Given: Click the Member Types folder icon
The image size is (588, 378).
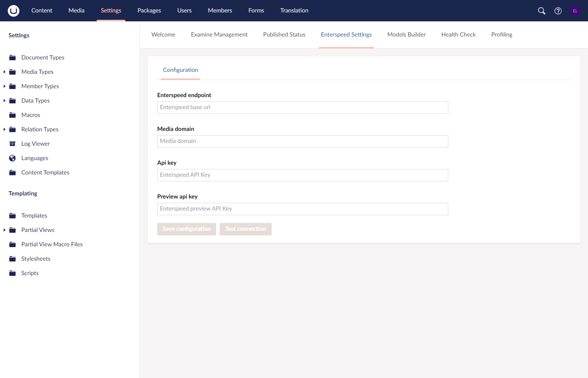Looking at the screenshot, I should [12, 86].
